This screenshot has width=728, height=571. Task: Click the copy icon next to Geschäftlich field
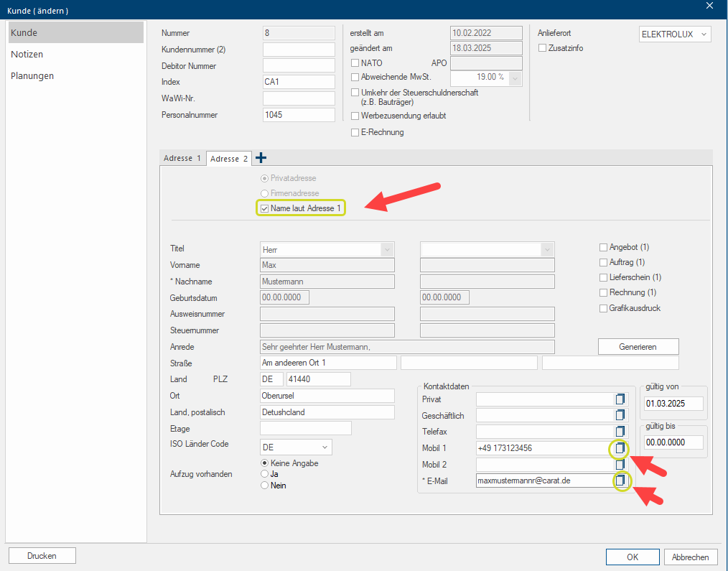click(x=620, y=415)
